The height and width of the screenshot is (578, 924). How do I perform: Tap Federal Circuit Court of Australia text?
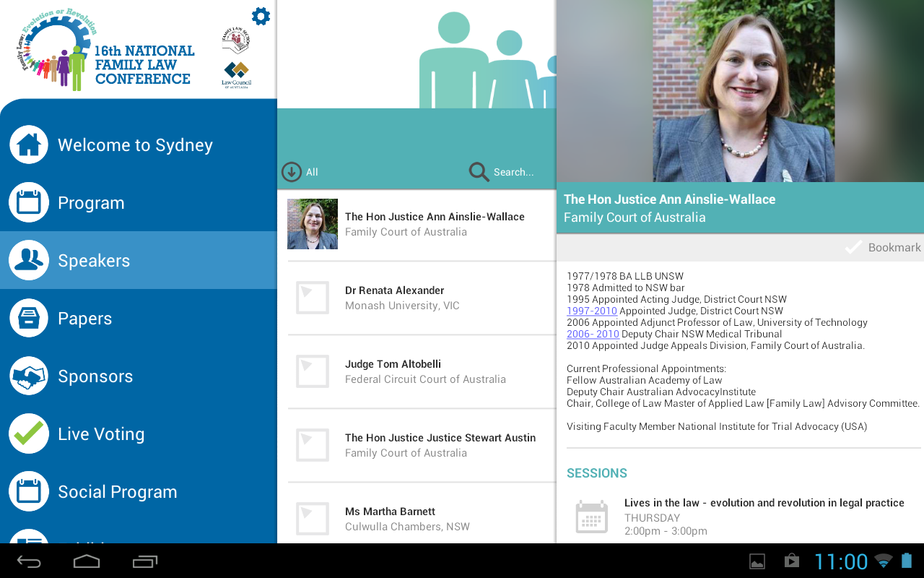click(425, 379)
